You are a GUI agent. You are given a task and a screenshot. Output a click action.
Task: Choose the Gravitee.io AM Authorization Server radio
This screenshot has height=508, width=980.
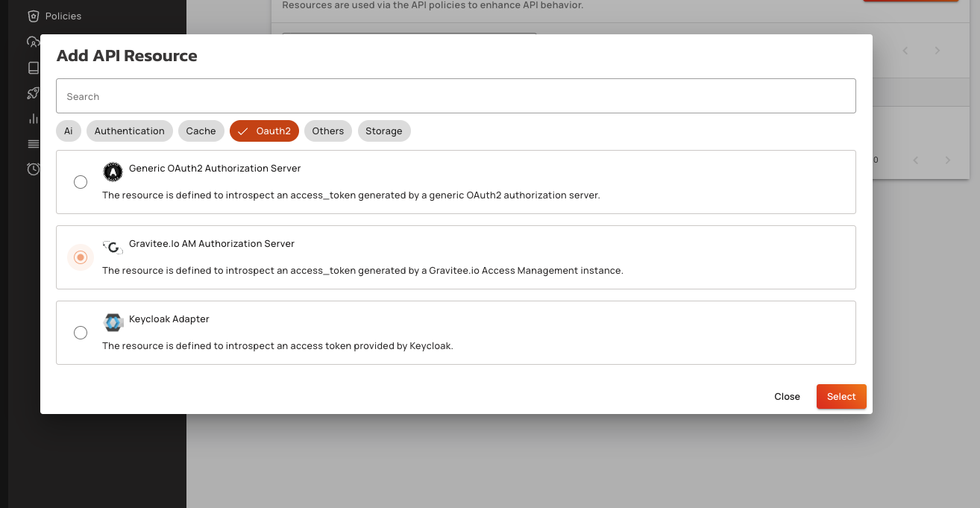pyautogui.click(x=81, y=257)
